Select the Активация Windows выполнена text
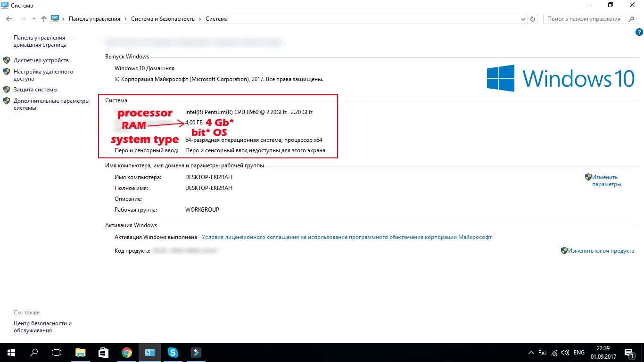The height and width of the screenshot is (362, 644). tap(156, 237)
